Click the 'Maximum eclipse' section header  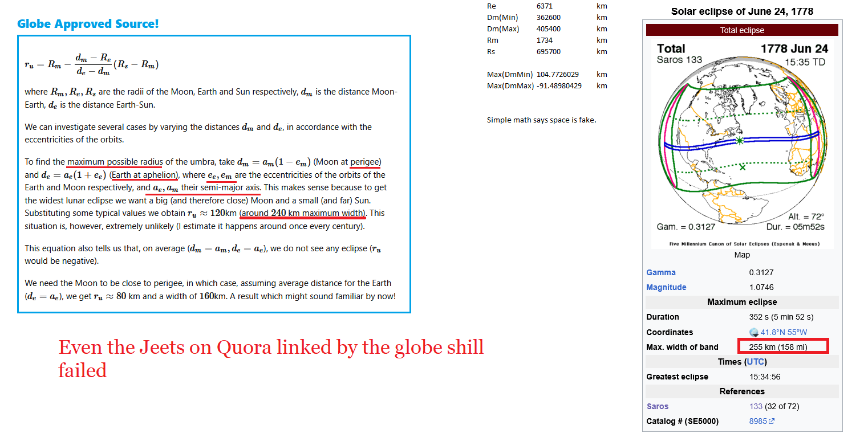[x=742, y=302]
